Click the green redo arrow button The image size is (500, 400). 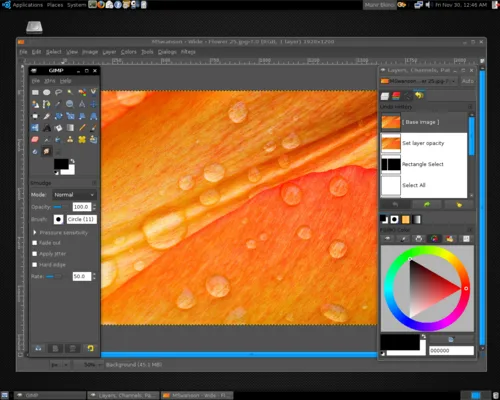[427, 204]
